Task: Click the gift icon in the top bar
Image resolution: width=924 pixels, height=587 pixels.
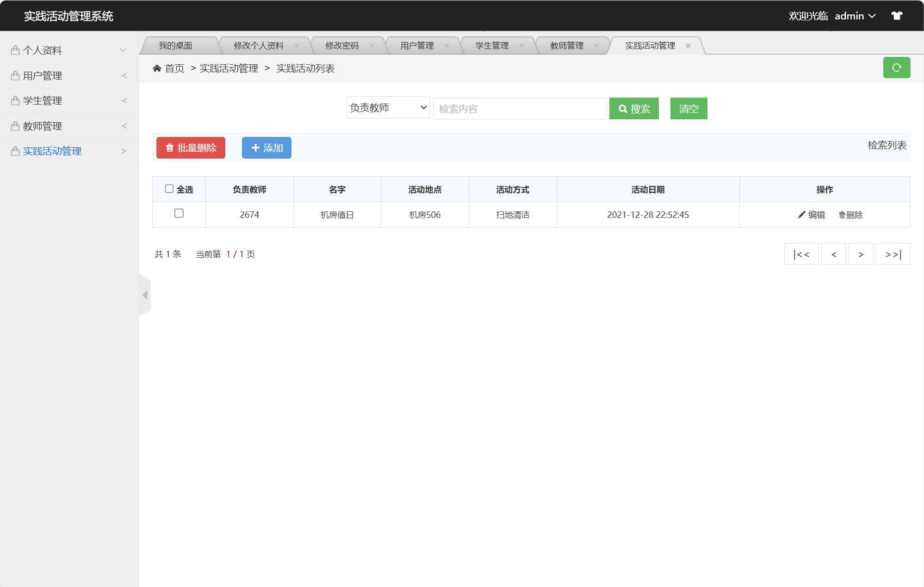Action: (897, 15)
